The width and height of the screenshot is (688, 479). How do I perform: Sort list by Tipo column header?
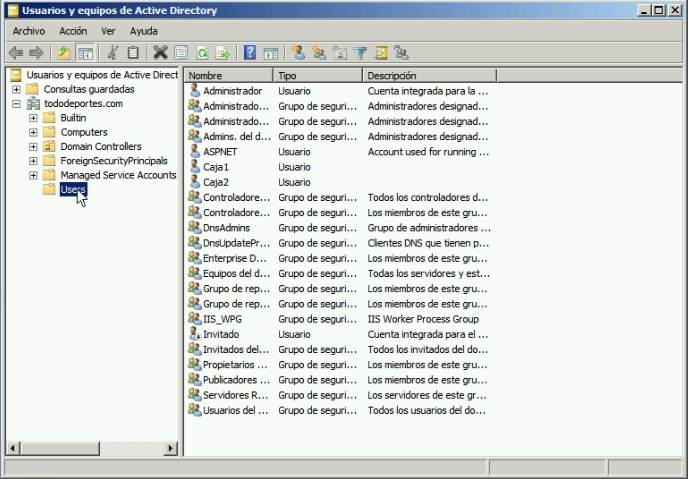pos(318,75)
